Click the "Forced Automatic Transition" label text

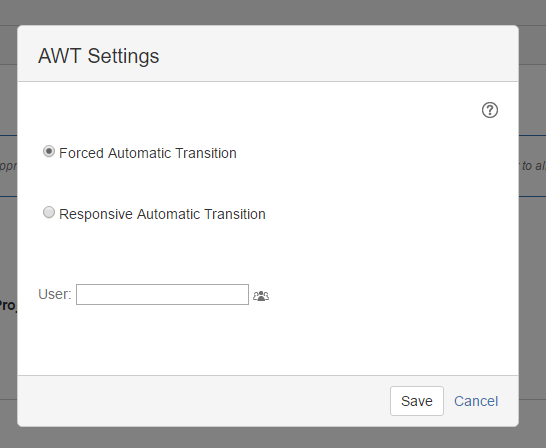(148, 153)
